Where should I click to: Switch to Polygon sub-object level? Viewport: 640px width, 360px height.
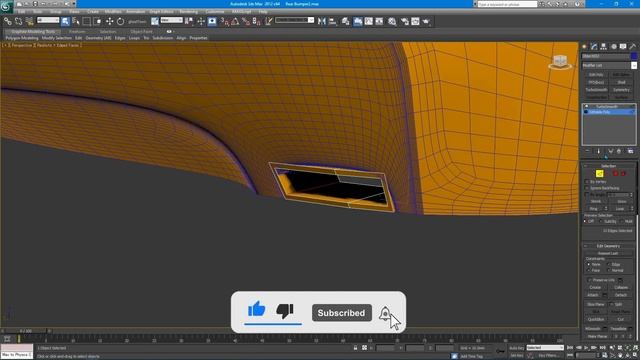[x=616, y=174]
